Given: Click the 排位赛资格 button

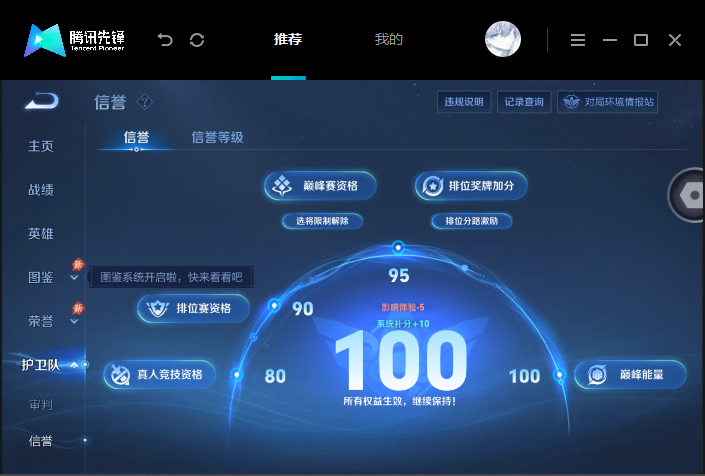Looking at the screenshot, I should (193, 308).
